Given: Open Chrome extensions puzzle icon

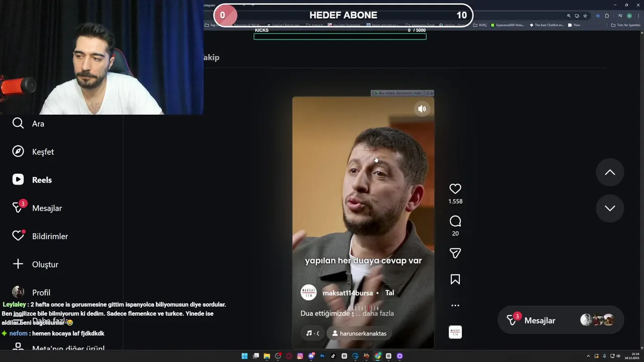Looking at the screenshot, I should 607,16.
